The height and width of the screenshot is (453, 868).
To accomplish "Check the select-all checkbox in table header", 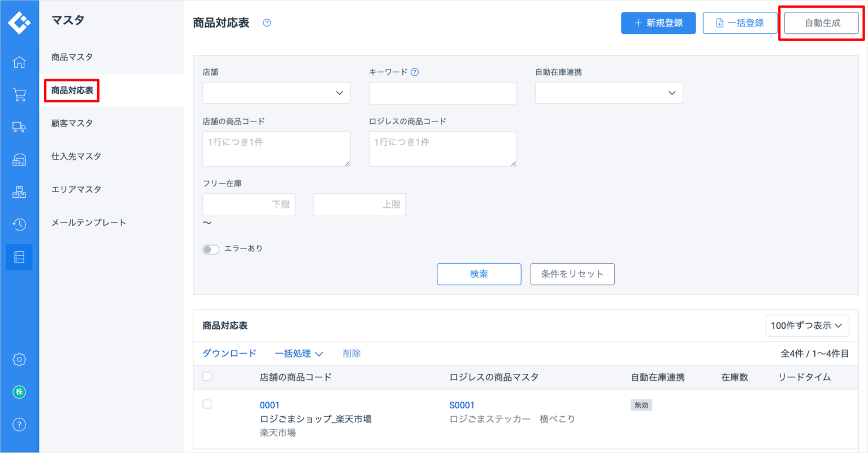I will [x=207, y=377].
